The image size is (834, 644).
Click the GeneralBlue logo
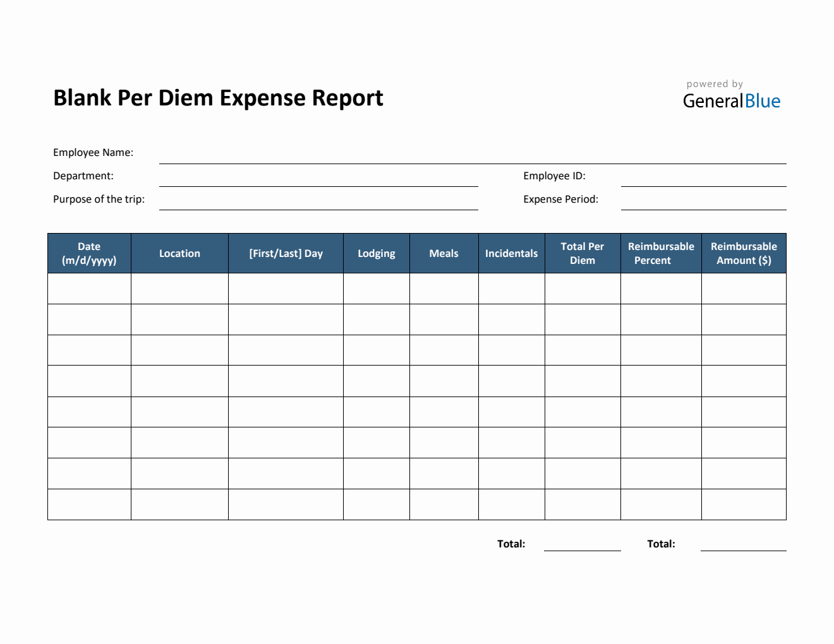pyautogui.click(x=732, y=101)
